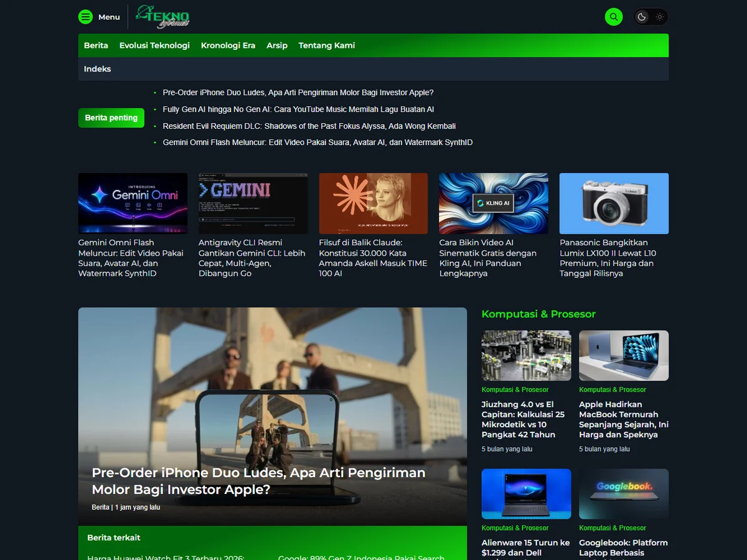
Task: Click Komputasi & Prosesor tag above Alienware
Action: pyautogui.click(x=515, y=528)
